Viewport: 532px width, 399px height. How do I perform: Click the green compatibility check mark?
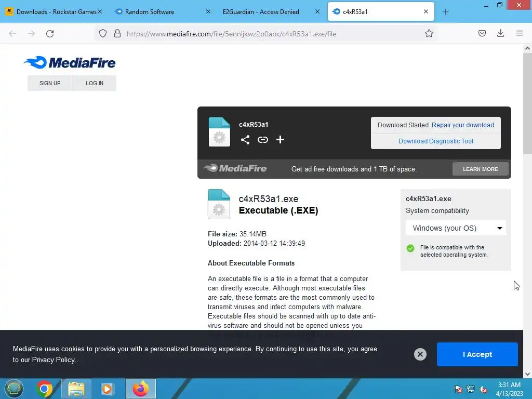point(410,248)
